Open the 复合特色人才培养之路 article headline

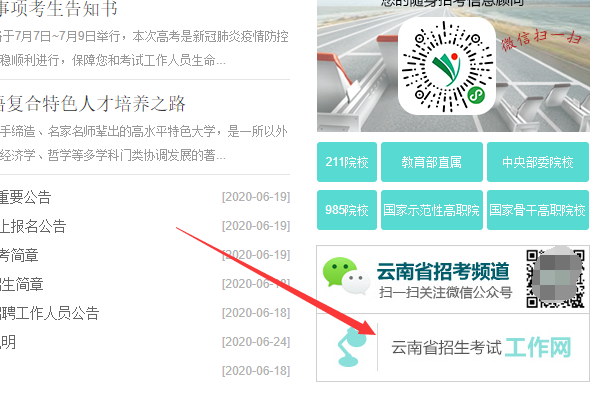coord(92,104)
